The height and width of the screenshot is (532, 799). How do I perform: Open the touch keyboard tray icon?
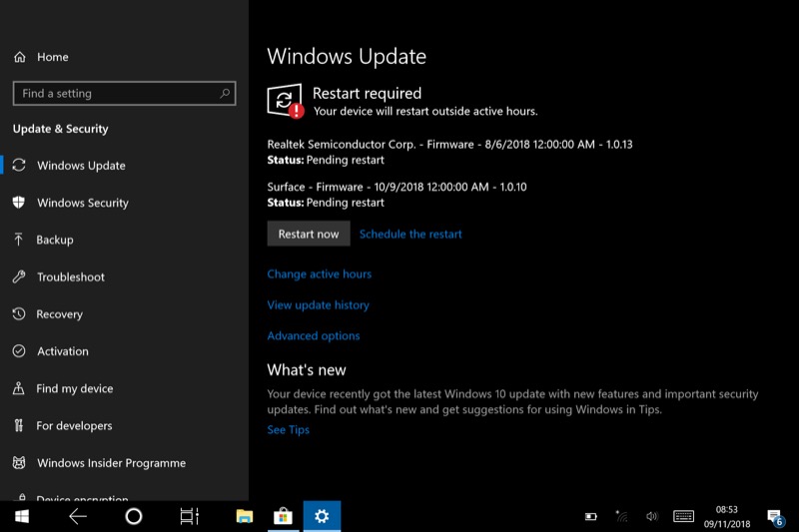[x=683, y=516]
